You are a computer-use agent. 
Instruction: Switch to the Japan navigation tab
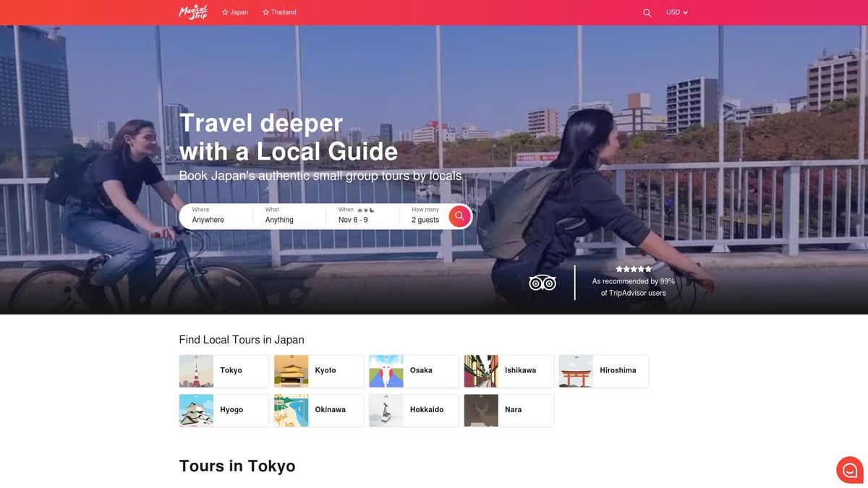click(x=234, y=12)
